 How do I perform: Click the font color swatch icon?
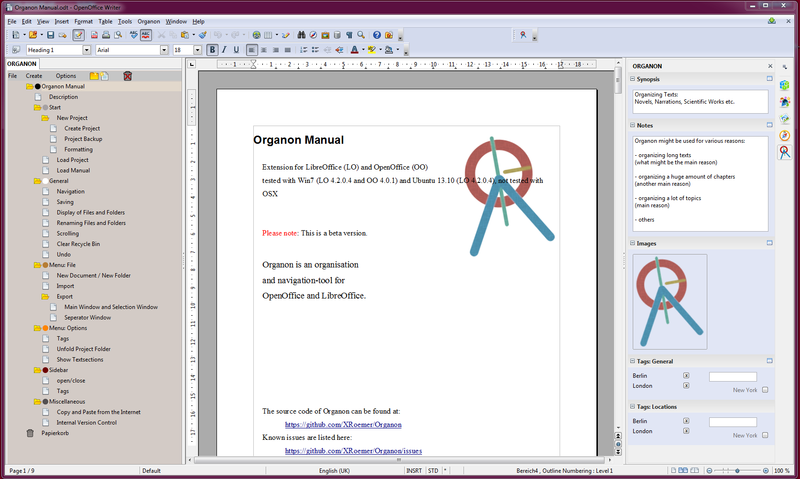[355, 50]
